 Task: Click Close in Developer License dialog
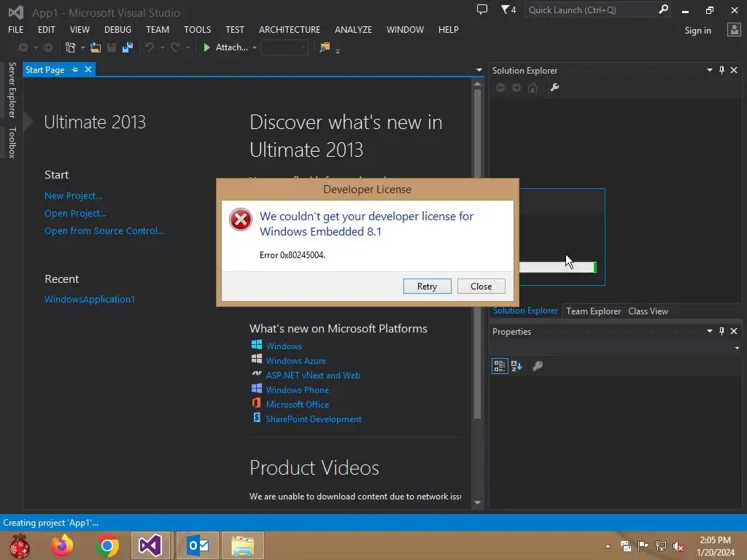pos(481,286)
